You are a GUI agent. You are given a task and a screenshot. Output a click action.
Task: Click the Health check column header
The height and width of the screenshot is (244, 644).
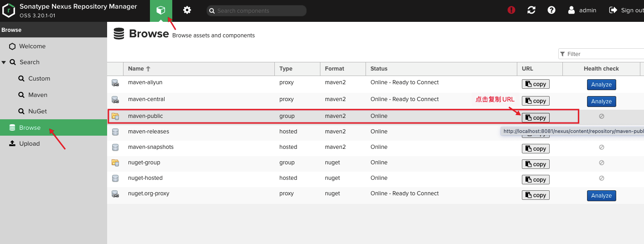[x=601, y=69]
